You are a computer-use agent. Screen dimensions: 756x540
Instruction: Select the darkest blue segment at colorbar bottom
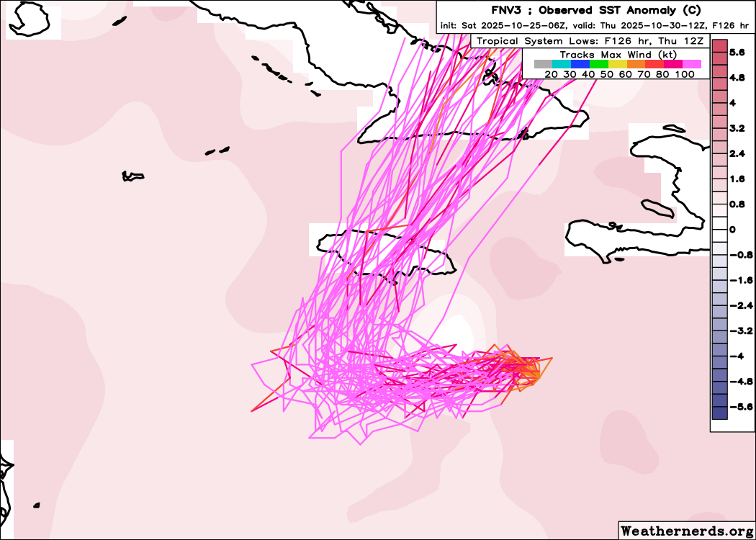(x=719, y=412)
